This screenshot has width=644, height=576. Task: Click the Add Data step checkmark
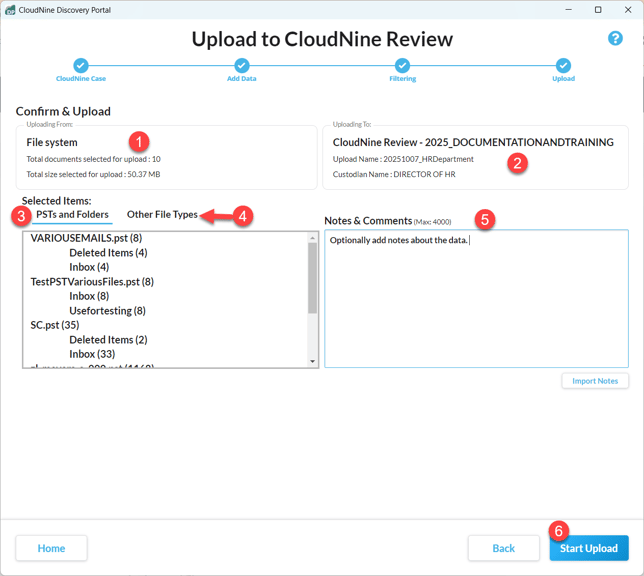pyautogui.click(x=241, y=65)
